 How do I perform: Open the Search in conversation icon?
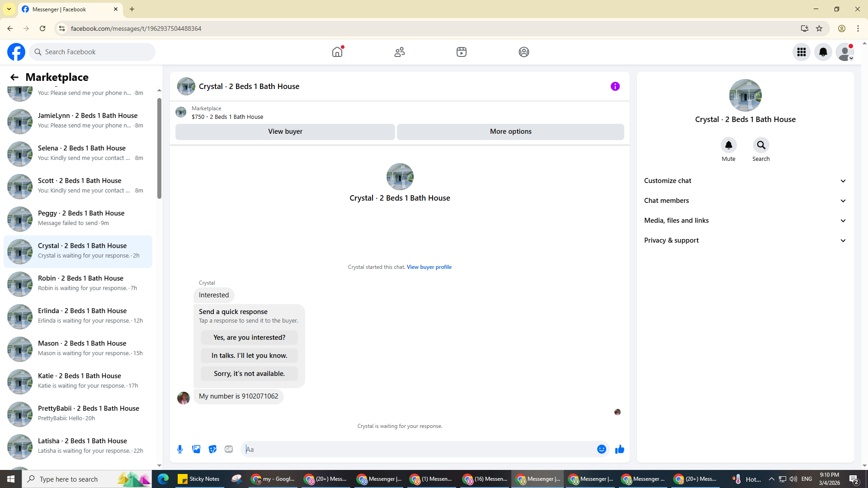[x=761, y=145]
